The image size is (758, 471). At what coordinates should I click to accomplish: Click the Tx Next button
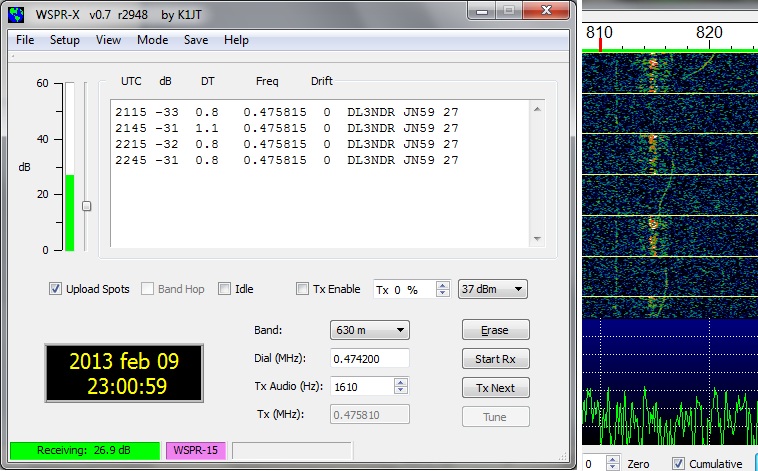[496, 388]
